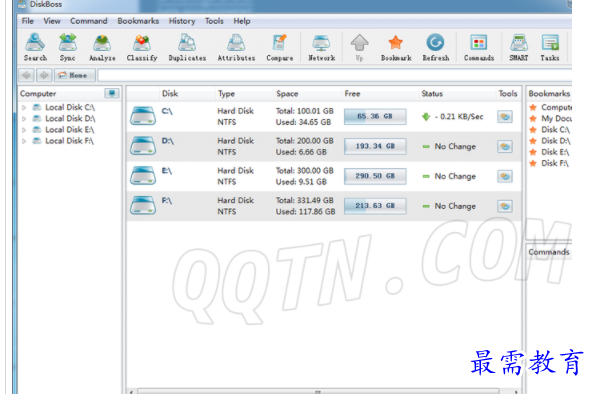The height and width of the screenshot is (394, 592).
Task: Open the Bookmarks menu
Action: pos(138,21)
